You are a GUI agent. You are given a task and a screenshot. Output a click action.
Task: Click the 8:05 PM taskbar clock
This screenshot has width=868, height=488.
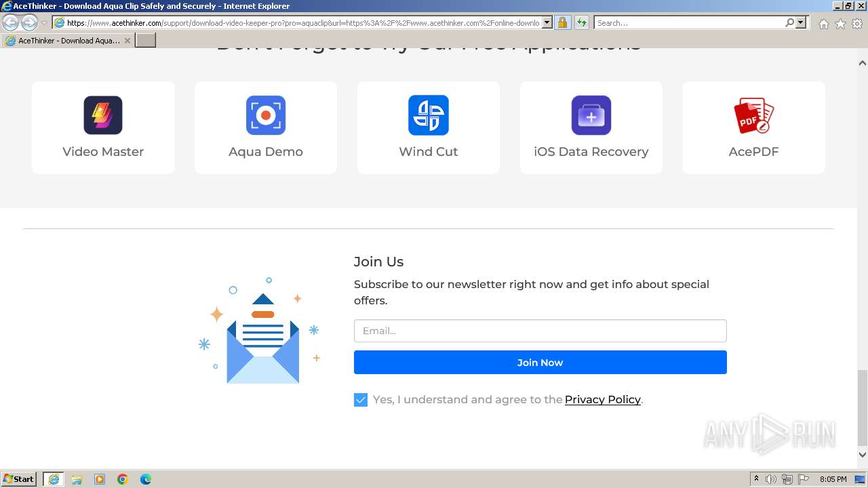(x=833, y=479)
